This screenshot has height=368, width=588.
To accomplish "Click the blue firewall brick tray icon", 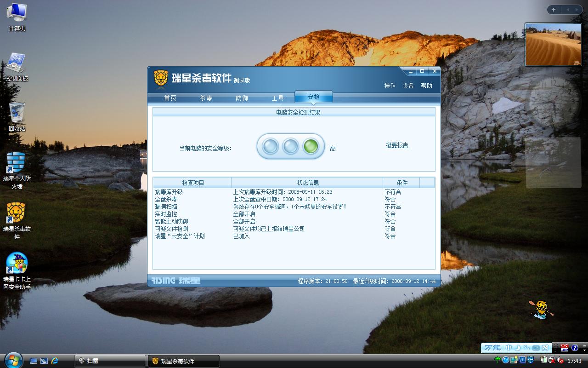I will point(531,360).
